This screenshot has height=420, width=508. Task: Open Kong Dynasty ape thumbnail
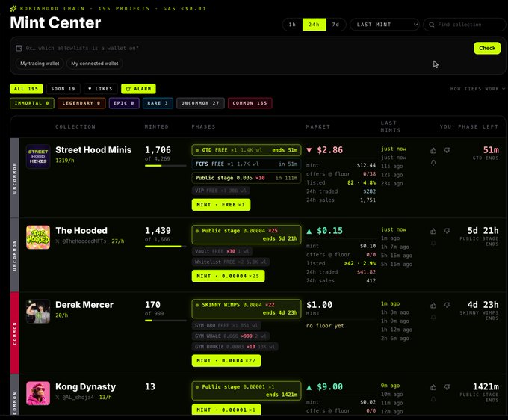[x=38, y=393]
